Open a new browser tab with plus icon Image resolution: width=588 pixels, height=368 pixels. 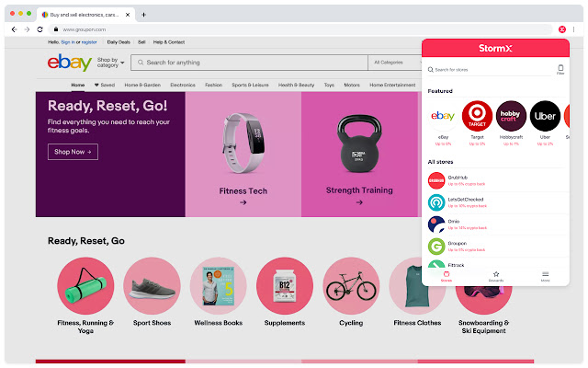tap(143, 15)
